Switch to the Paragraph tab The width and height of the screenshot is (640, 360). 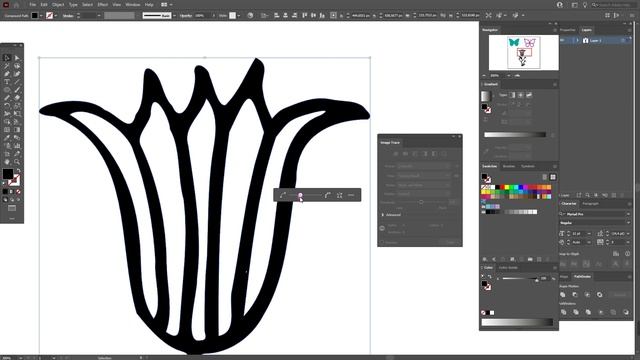tap(590, 204)
